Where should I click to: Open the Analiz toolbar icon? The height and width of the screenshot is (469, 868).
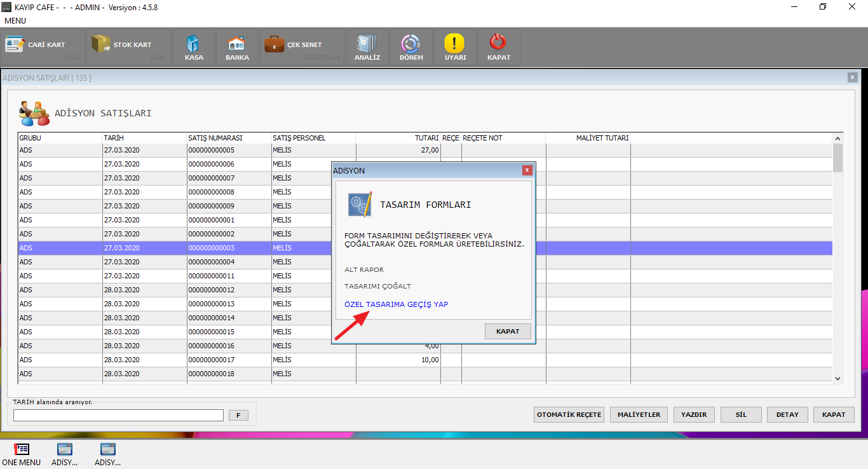[367, 44]
